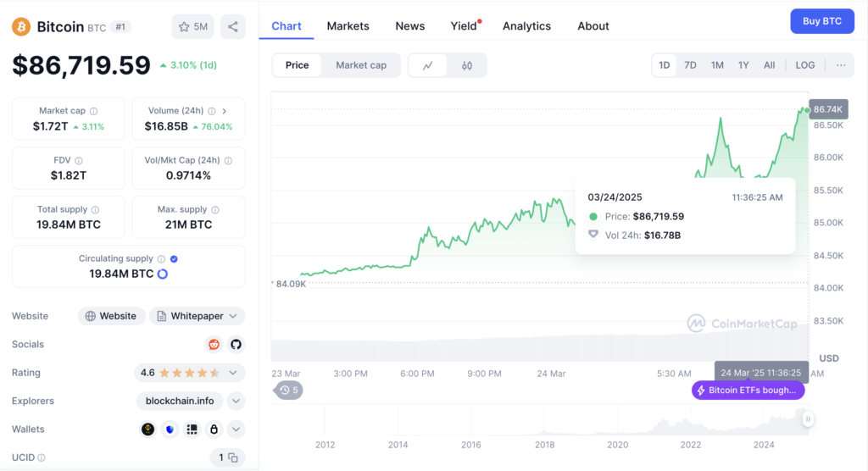Click the $16.85B volume value

point(166,126)
